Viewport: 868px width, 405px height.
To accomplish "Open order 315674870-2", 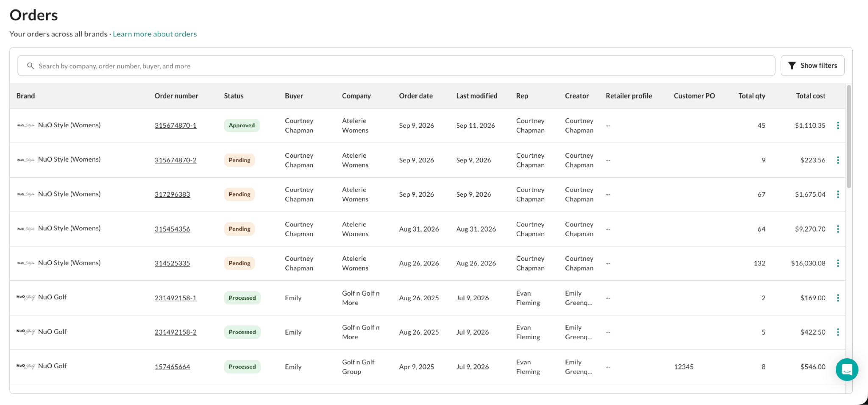I will click(x=175, y=160).
